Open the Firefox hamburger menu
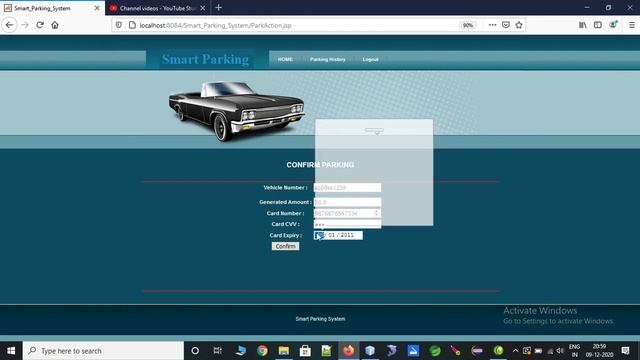Viewport: 640px width, 360px height. coord(631,25)
